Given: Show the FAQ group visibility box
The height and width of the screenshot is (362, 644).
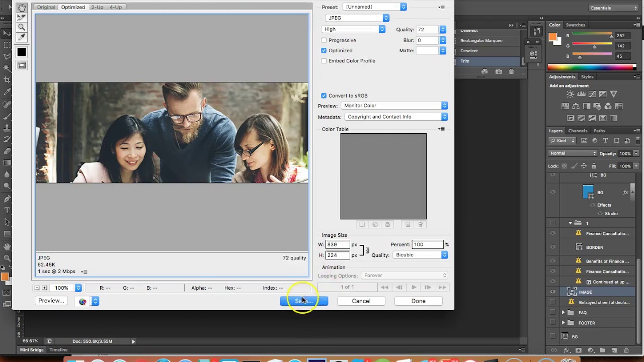Looking at the screenshot, I should [553, 312].
